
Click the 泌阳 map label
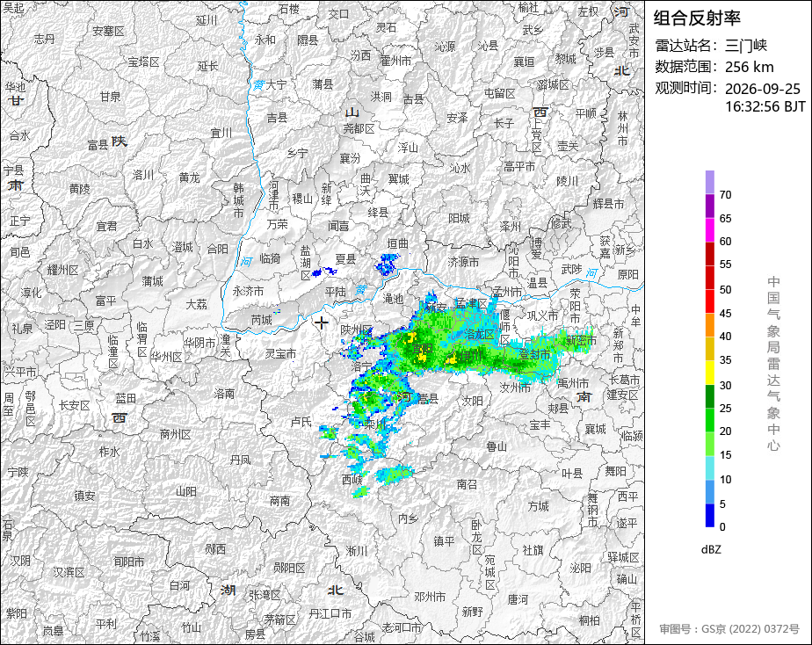(x=580, y=568)
